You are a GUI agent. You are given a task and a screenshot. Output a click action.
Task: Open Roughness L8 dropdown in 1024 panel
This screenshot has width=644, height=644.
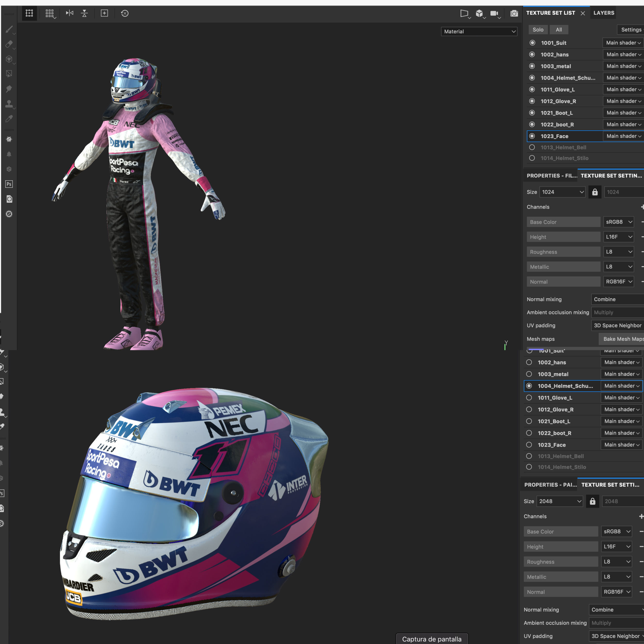coord(619,252)
